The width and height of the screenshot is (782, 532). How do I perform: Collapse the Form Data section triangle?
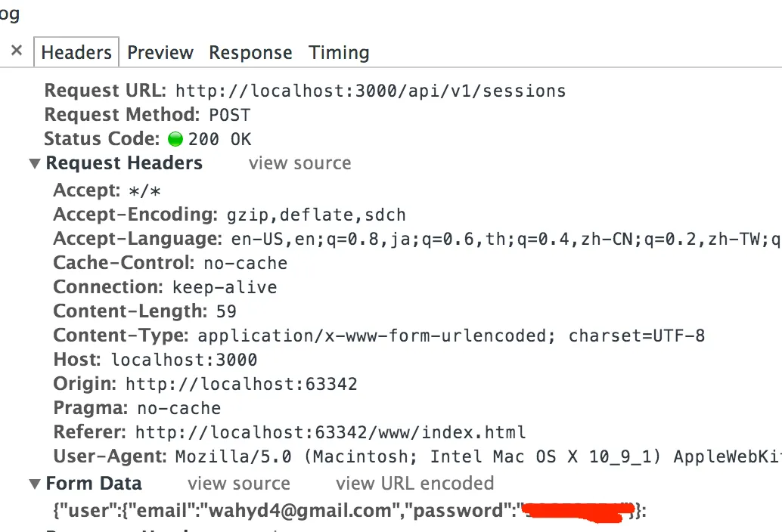pos(35,484)
